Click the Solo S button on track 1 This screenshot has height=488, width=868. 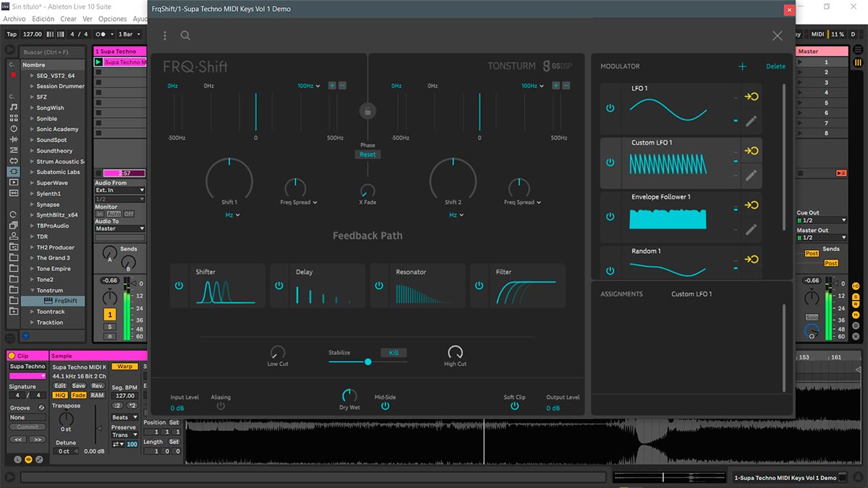pos(110,327)
